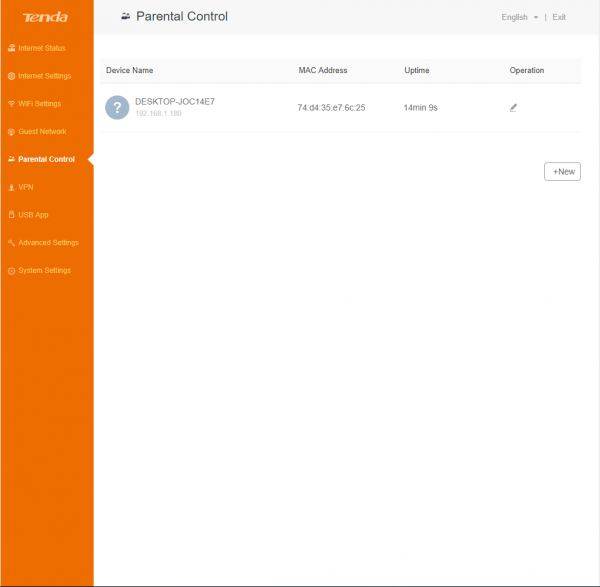Click the VPN sidebar icon
Viewport: 600px width, 587px height.
11,187
